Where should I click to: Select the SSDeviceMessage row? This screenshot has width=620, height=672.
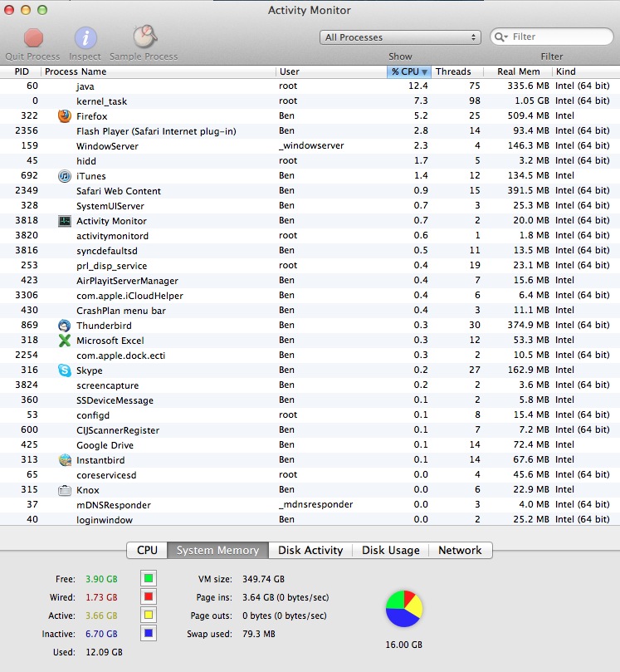[310, 400]
